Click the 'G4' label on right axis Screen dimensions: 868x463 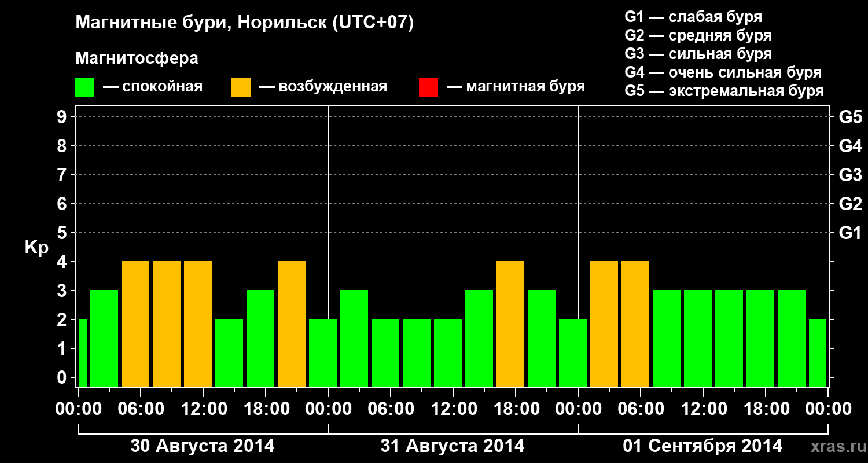(850, 146)
